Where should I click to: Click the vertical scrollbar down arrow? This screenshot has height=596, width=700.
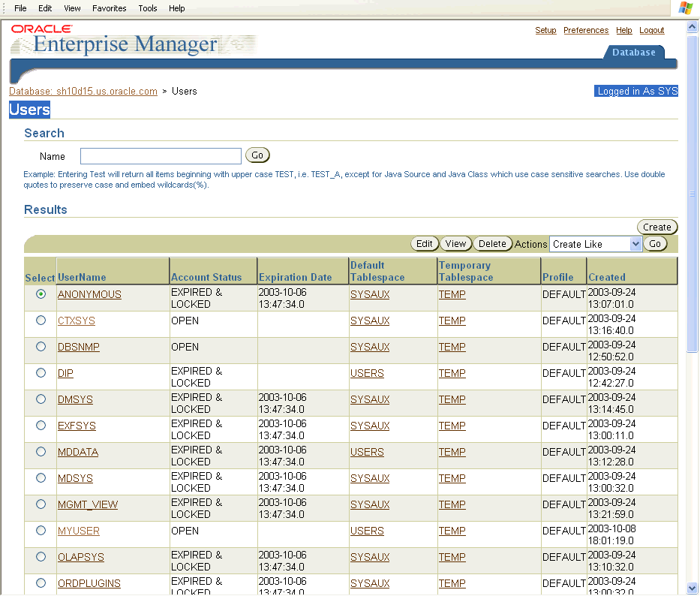692,588
